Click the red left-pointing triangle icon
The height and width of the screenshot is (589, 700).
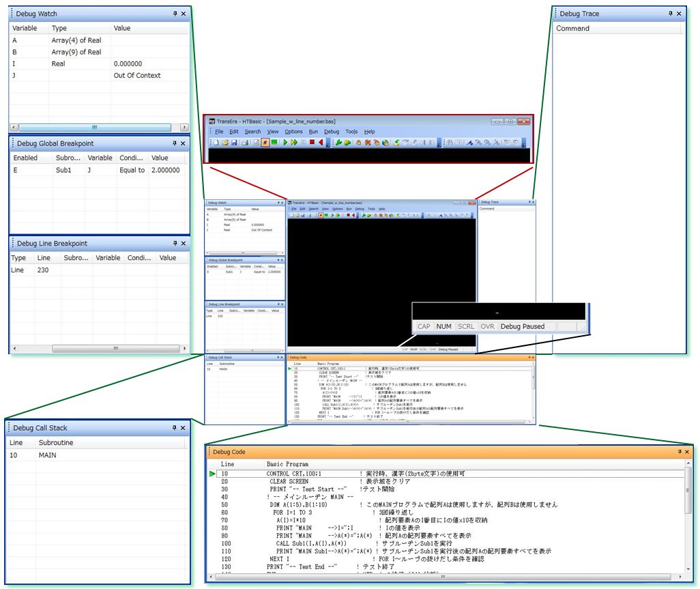pyautogui.click(x=321, y=143)
